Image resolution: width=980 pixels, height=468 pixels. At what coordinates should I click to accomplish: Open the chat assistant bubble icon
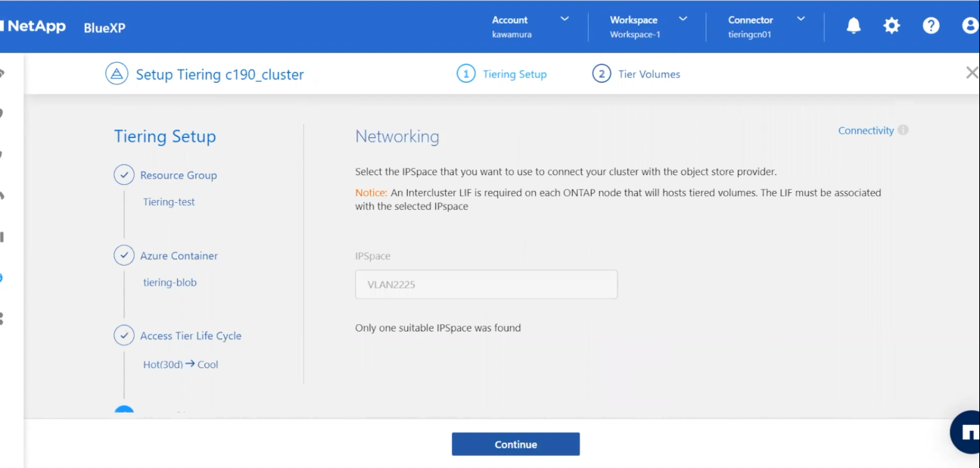[x=966, y=432]
